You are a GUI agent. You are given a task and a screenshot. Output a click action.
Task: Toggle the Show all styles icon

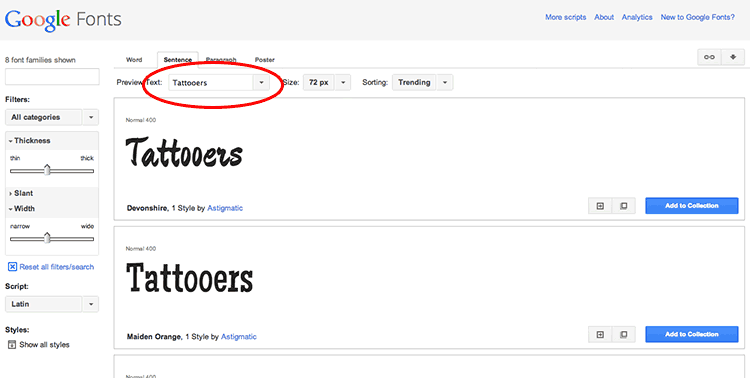pos(12,345)
